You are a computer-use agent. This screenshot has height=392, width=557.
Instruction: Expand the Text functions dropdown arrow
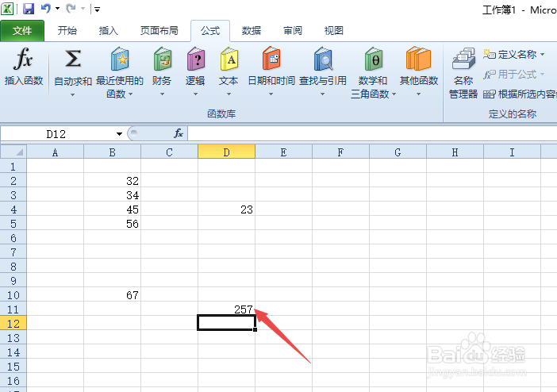(x=229, y=94)
